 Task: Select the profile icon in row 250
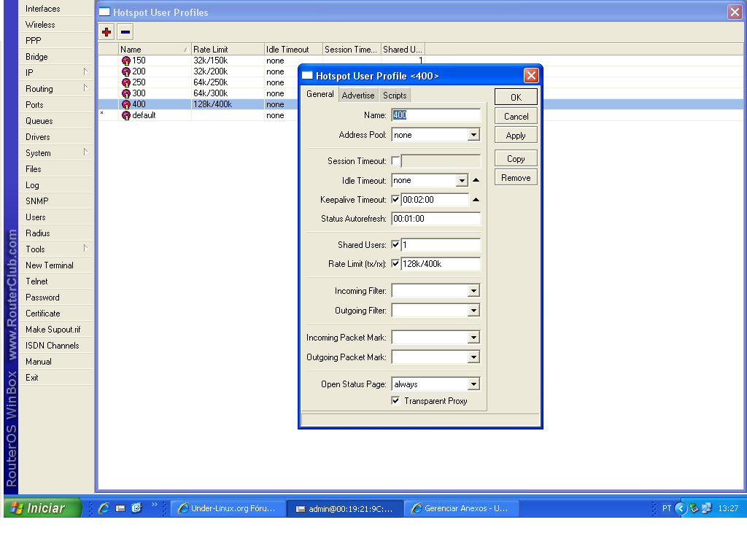(125, 82)
